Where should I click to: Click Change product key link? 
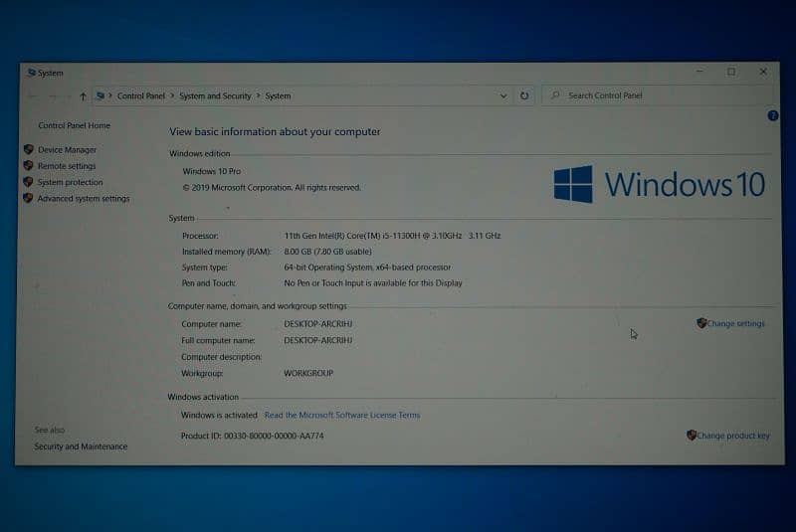[733, 436]
